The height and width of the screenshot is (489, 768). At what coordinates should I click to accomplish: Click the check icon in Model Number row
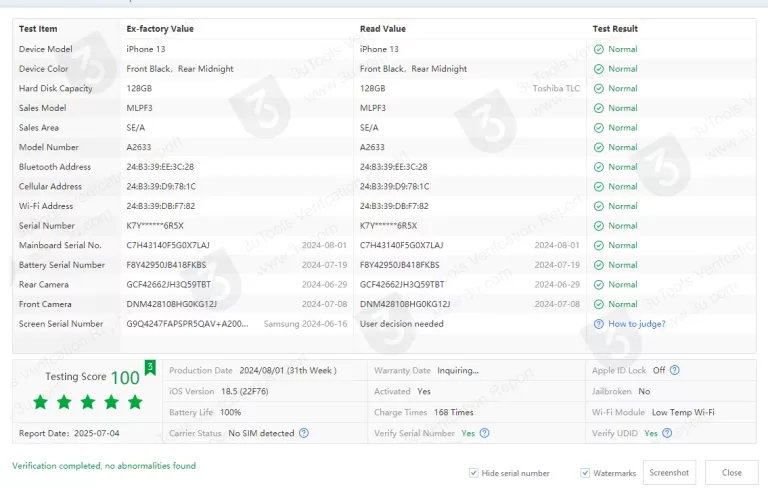pyautogui.click(x=599, y=147)
